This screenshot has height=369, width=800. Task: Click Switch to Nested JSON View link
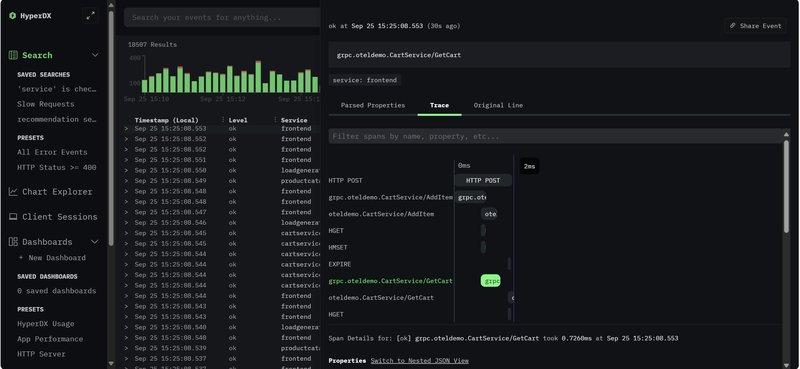pyautogui.click(x=419, y=360)
